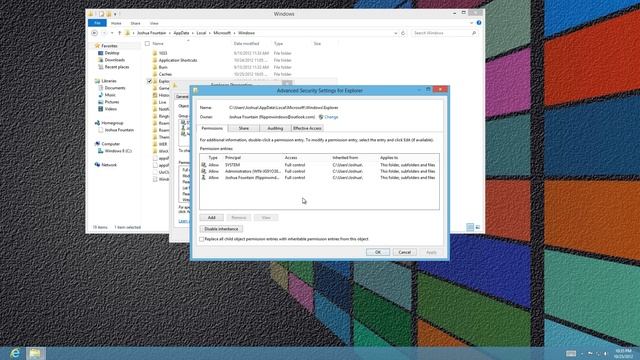Click the Burn folder icon
This screenshot has height=360, width=640.
tap(155, 67)
